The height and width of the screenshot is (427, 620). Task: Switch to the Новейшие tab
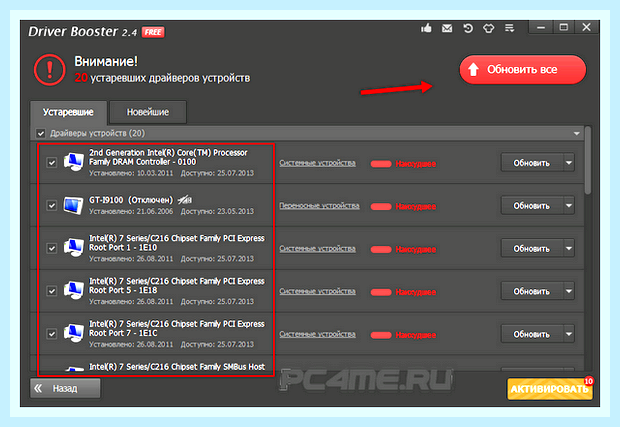[x=148, y=112]
